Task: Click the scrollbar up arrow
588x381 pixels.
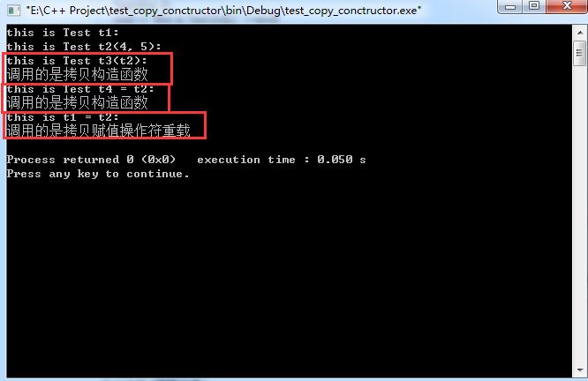Action: [580, 33]
